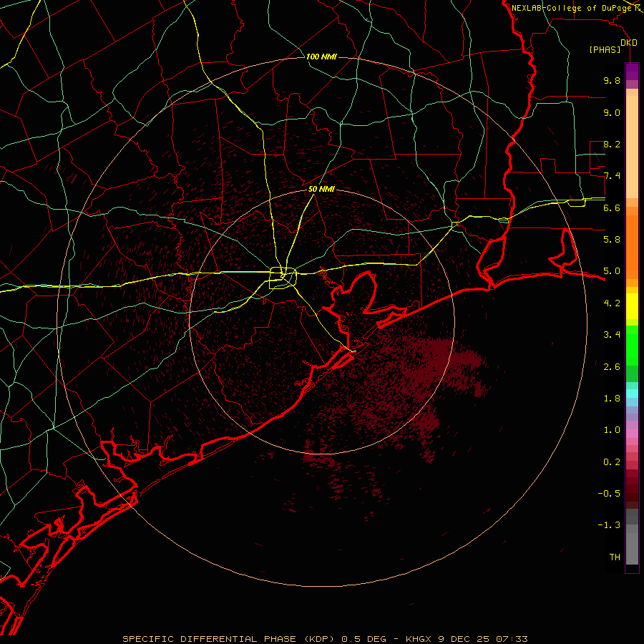Select the 8.2 scale label
Viewport: 644px width, 644px height.
[x=612, y=145]
